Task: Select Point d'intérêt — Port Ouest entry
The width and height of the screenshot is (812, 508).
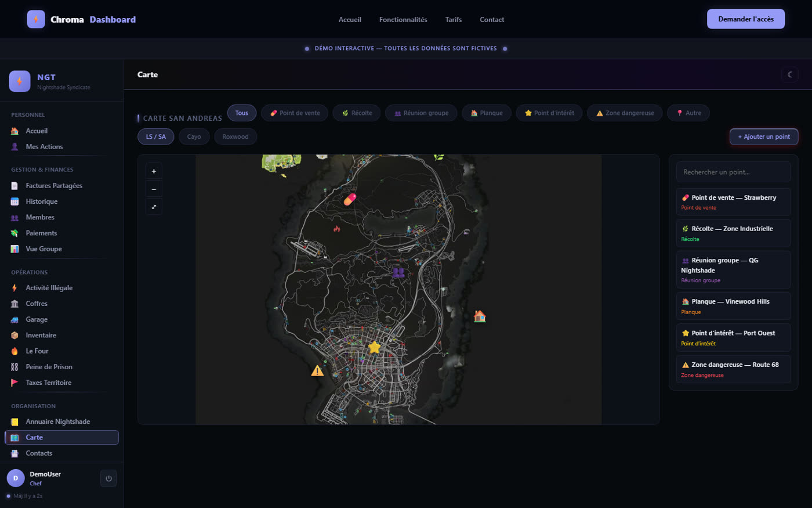Action: [x=734, y=338]
